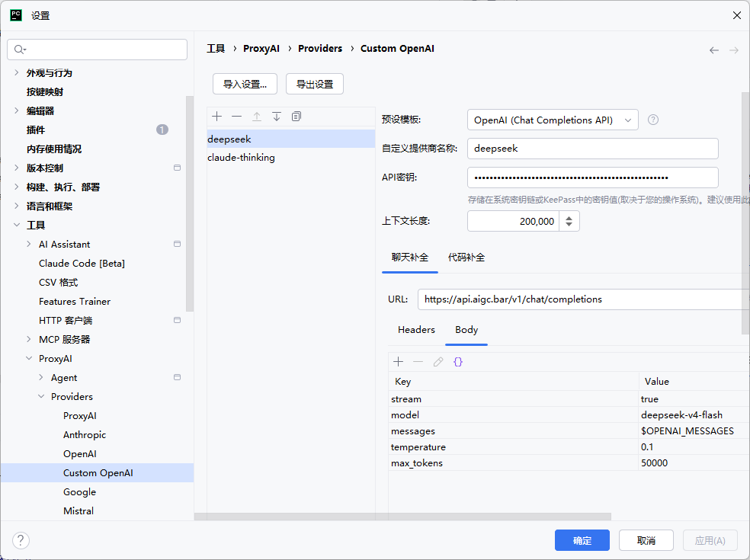The height and width of the screenshot is (560, 750).
Task: Collapse the Providers tree node
Action: pyautogui.click(x=41, y=396)
